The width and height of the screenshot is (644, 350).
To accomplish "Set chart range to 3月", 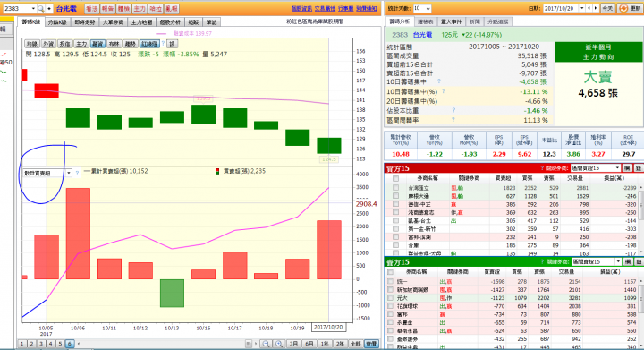I will coord(293,344).
